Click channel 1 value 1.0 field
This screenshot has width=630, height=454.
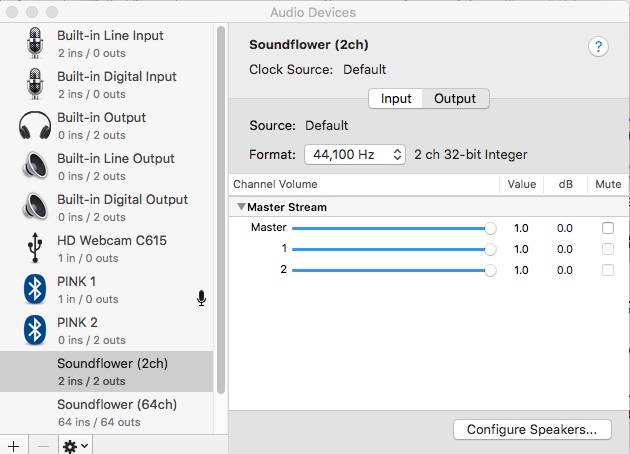pyautogui.click(x=521, y=249)
